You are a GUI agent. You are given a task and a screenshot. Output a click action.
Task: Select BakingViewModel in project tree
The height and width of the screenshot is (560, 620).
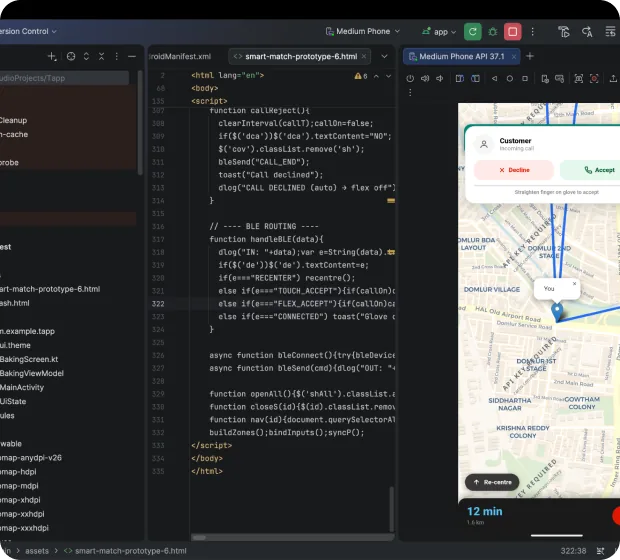point(32,373)
